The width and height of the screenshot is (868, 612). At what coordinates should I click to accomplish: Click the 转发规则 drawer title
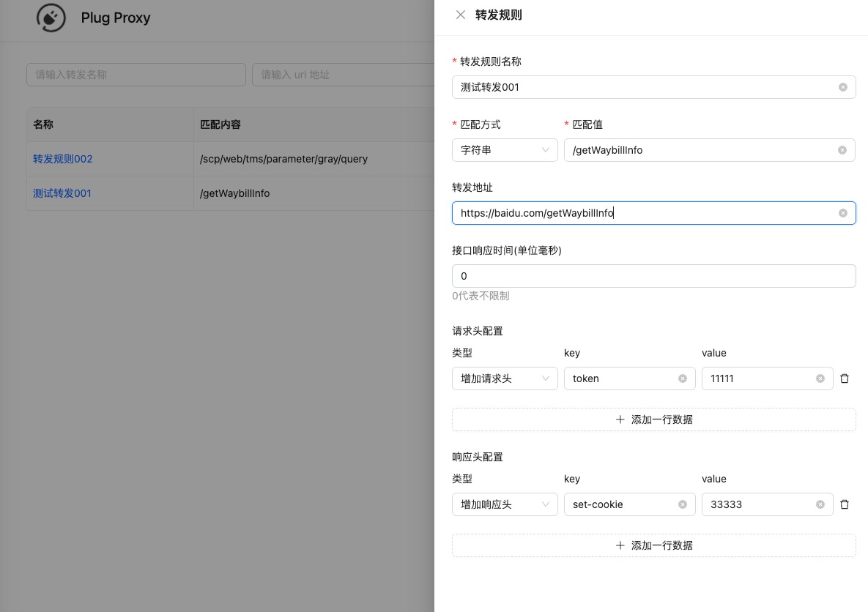coord(499,15)
